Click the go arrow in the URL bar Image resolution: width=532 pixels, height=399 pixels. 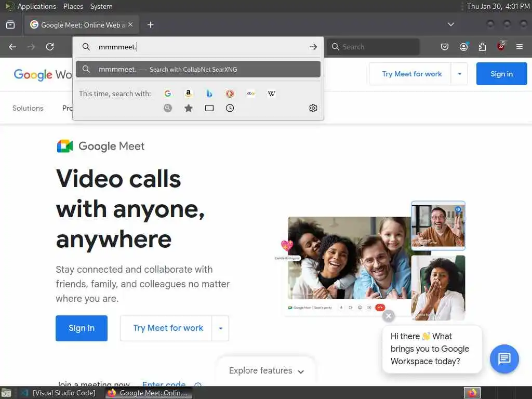(313, 47)
